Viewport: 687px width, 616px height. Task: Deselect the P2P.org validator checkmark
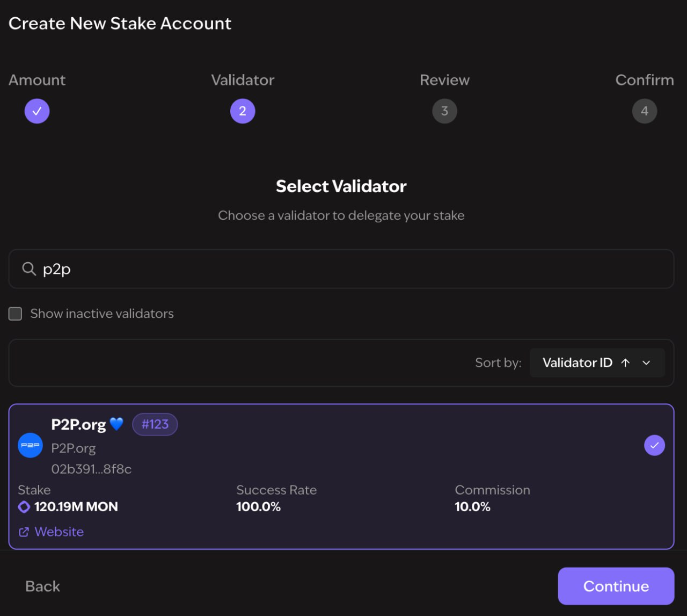(654, 445)
